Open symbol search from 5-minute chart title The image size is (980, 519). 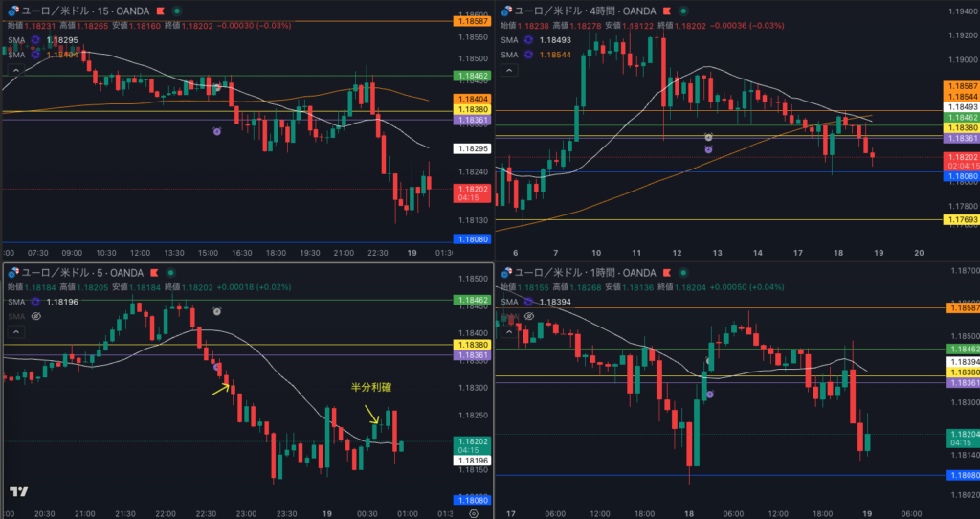coord(82,273)
